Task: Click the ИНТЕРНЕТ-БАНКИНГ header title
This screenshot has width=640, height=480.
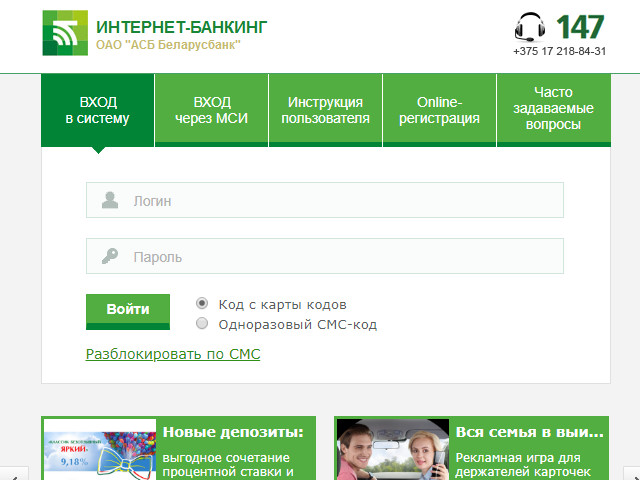Action: tap(182, 27)
